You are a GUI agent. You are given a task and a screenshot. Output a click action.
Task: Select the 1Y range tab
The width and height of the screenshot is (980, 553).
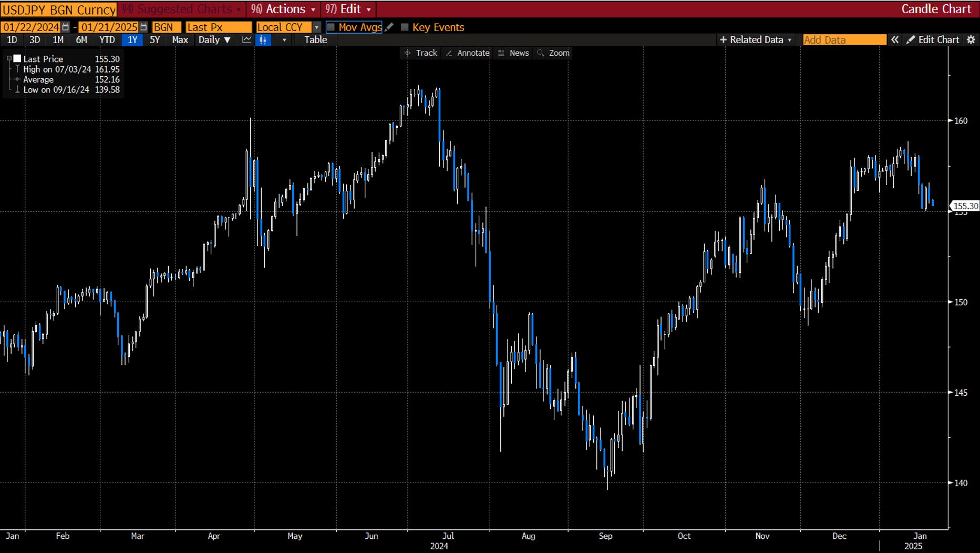pos(132,40)
